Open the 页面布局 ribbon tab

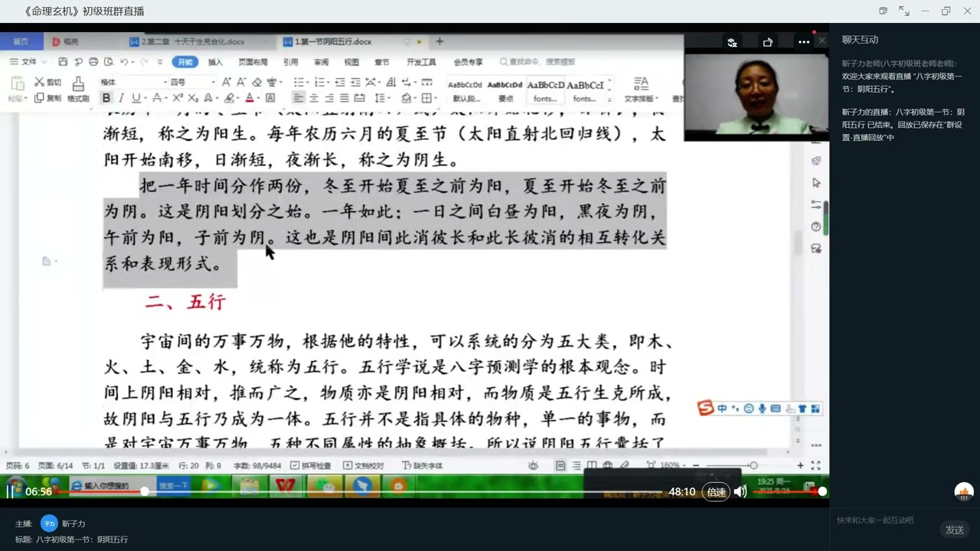tap(253, 62)
